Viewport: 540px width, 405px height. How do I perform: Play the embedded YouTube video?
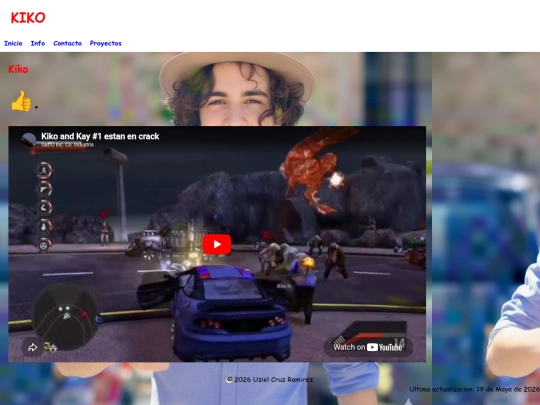point(217,244)
